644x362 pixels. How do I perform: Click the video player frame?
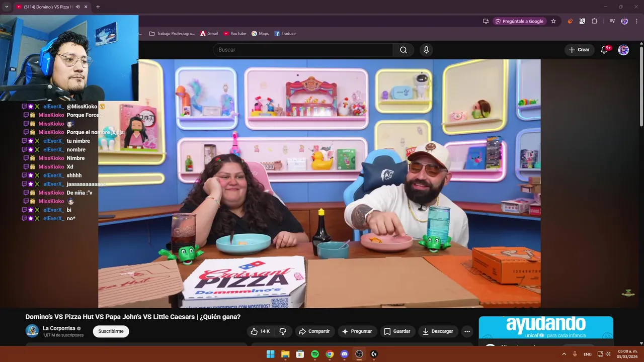(x=319, y=184)
